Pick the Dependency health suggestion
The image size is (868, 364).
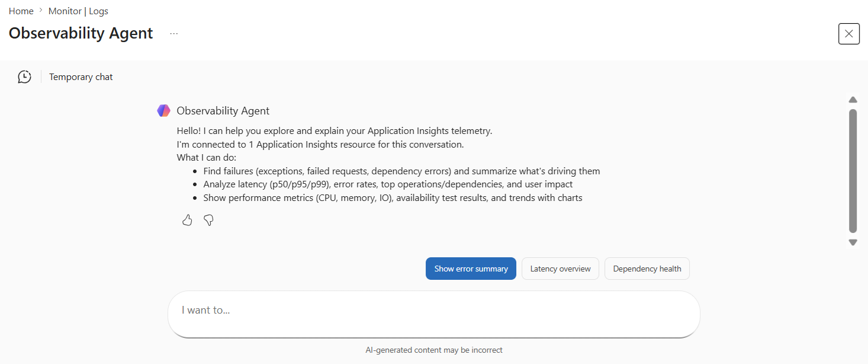pos(647,269)
